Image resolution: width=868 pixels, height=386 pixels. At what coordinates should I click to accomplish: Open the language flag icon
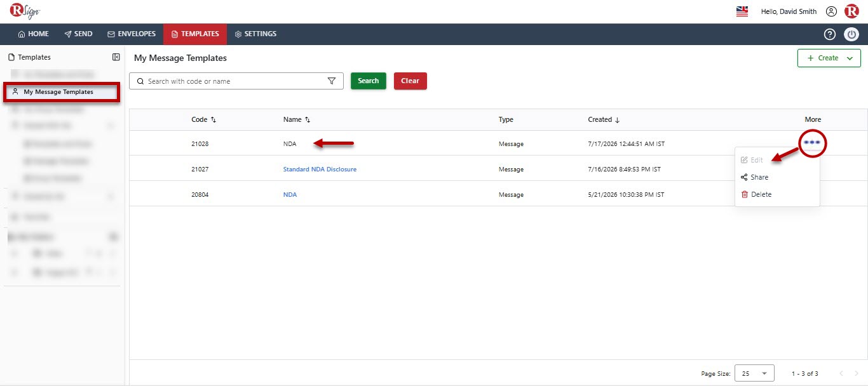742,11
